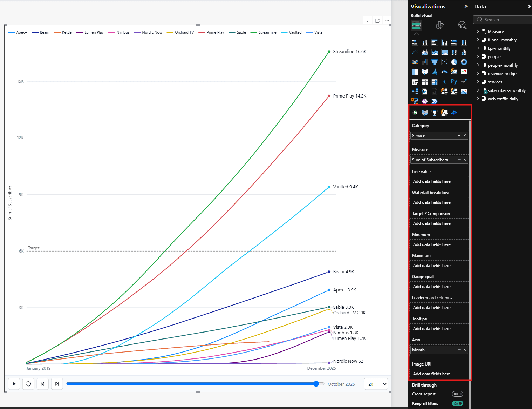532x409 pixels.
Task: Open focus mode for the chart
Action: [377, 20]
